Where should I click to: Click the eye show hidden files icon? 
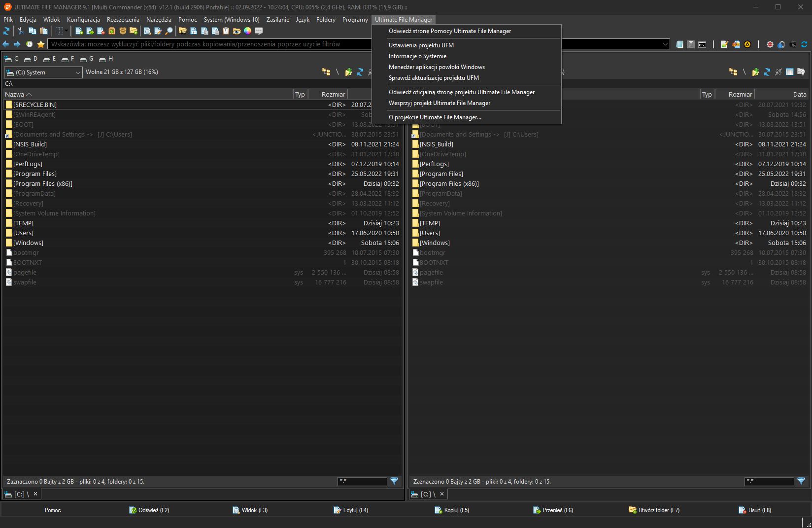237,31
